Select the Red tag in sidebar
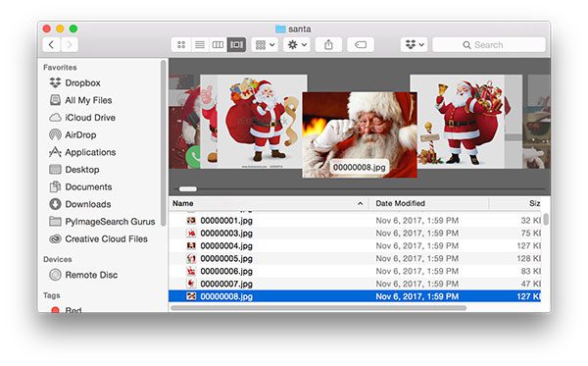Viewport: 588px width, 366px height. 66,310
